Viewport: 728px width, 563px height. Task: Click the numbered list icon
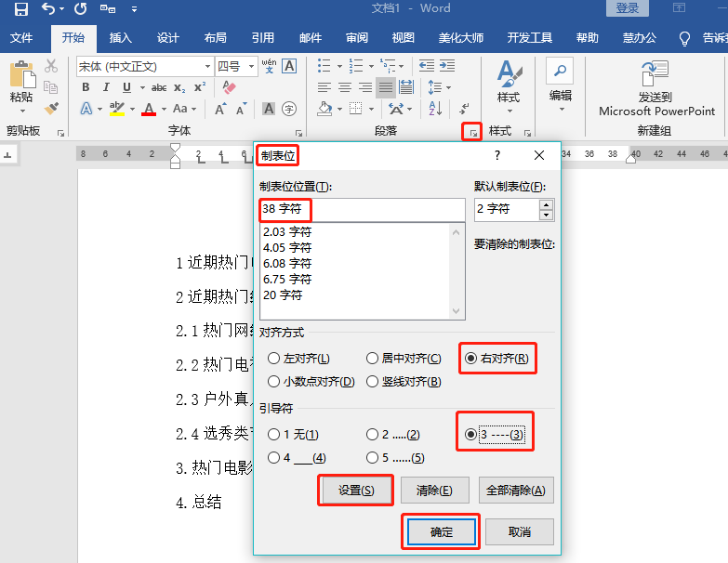pyautogui.click(x=356, y=66)
